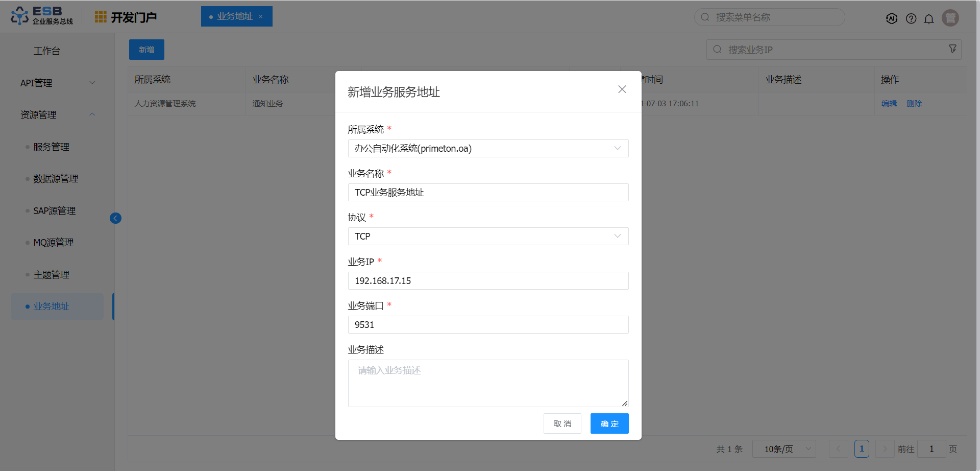Close the 新增业务服务地址 dialog with X

coord(622,89)
